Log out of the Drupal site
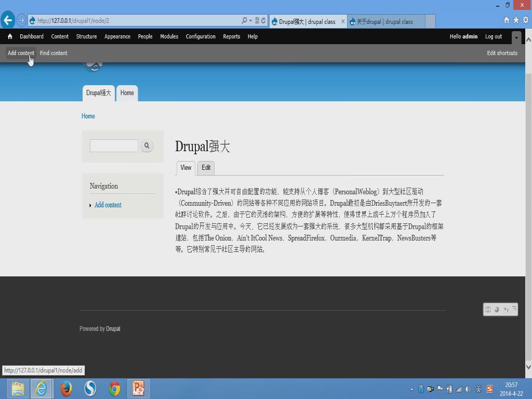This screenshot has width=532, height=399. [x=494, y=36]
